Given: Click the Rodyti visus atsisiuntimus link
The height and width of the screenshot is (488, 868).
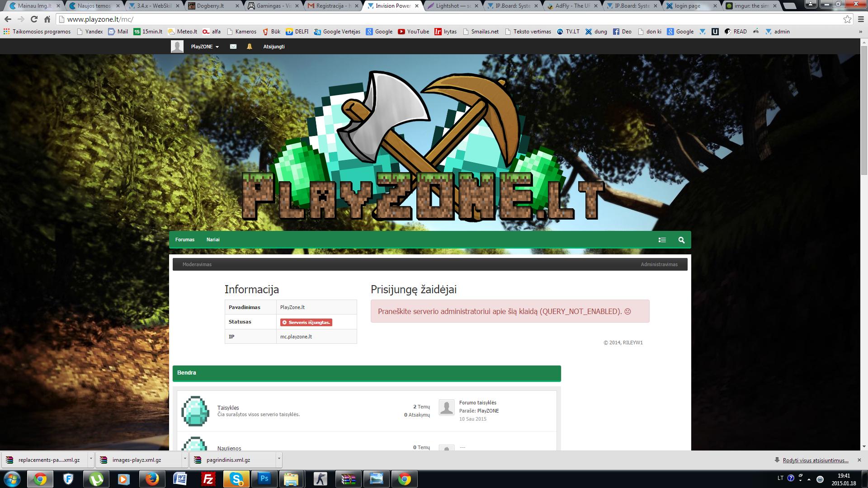Looking at the screenshot, I should [x=816, y=460].
